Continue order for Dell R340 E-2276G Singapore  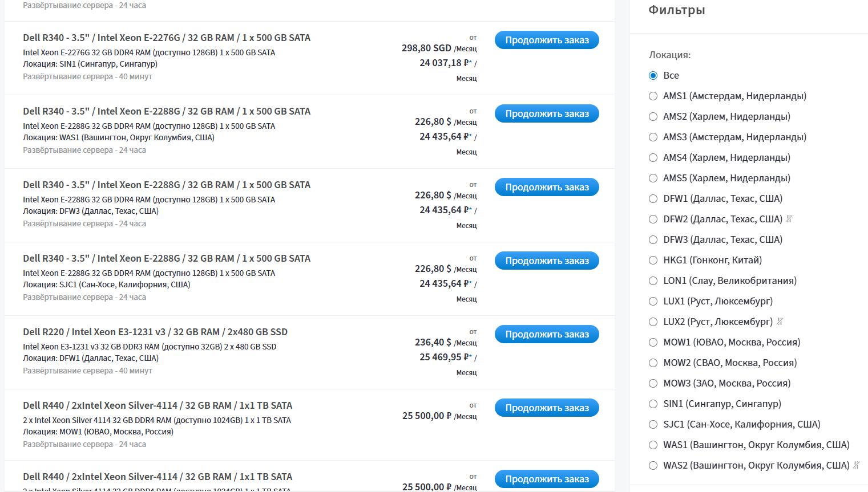(x=547, y=40)
